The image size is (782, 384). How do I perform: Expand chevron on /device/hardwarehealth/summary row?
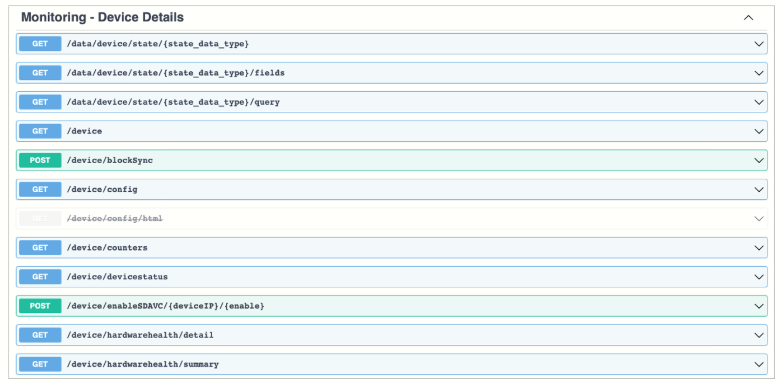759,365
